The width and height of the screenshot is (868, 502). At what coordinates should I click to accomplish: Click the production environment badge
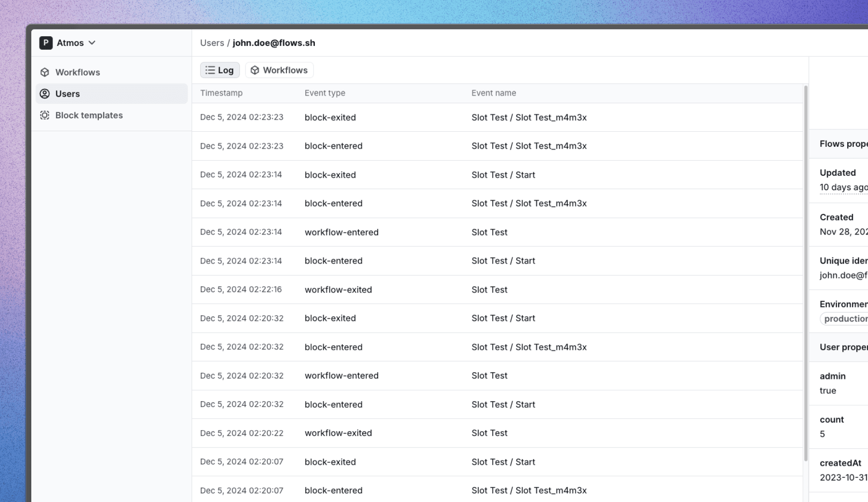845,319
